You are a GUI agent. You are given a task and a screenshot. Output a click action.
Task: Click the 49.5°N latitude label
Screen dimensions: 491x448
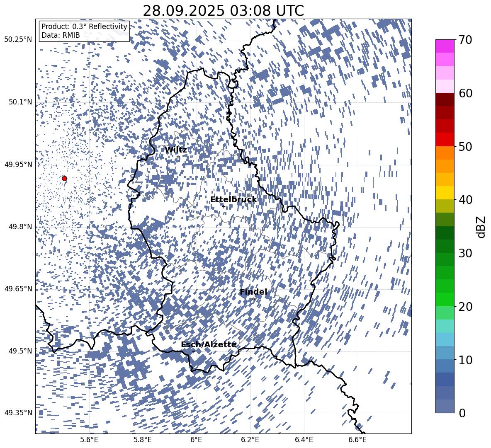[21, 351]
